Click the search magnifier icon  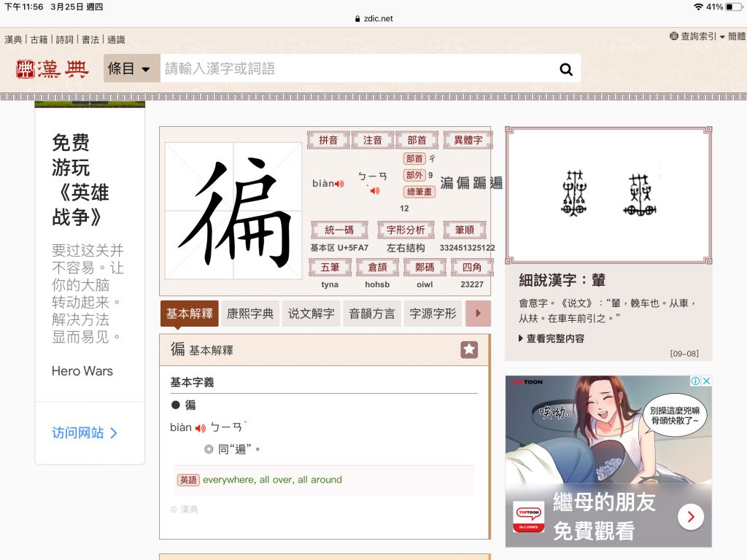point(566,69)
